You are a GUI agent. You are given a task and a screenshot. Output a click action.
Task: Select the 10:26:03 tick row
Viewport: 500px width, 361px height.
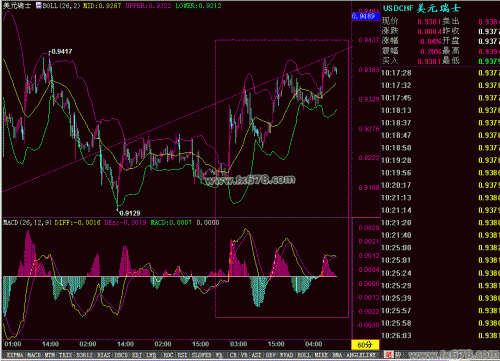(440, 335)
